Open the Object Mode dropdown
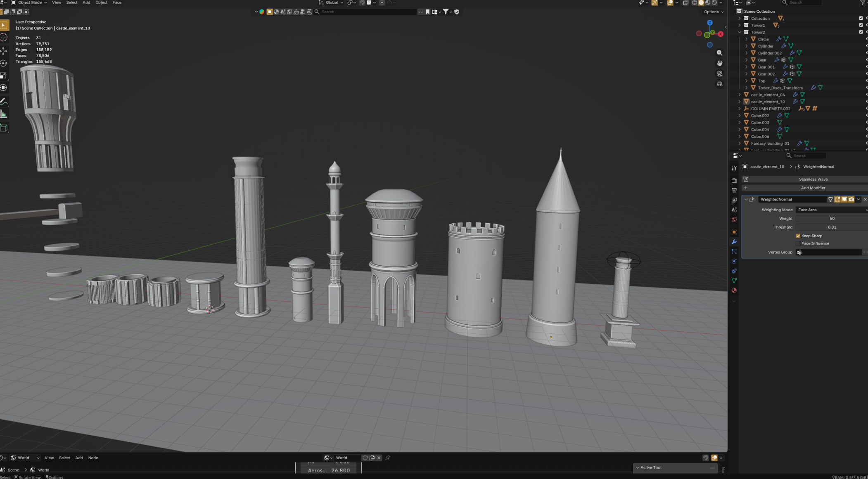 [29, 2]
